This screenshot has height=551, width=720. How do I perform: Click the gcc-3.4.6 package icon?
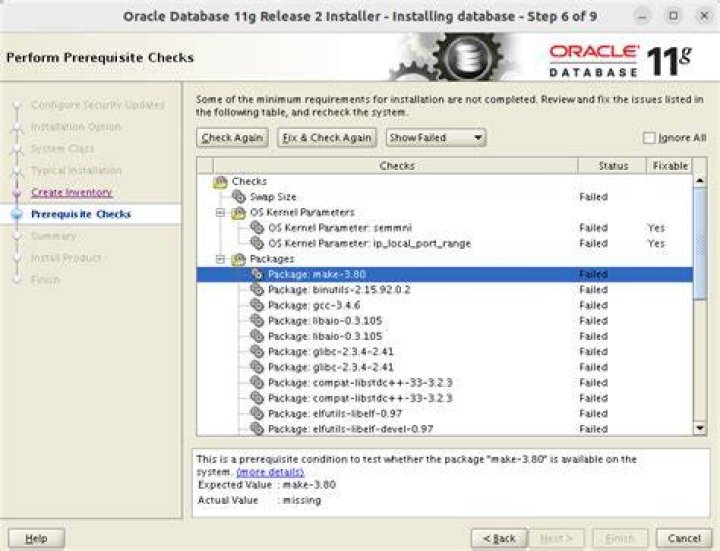(x=257, y=305)
